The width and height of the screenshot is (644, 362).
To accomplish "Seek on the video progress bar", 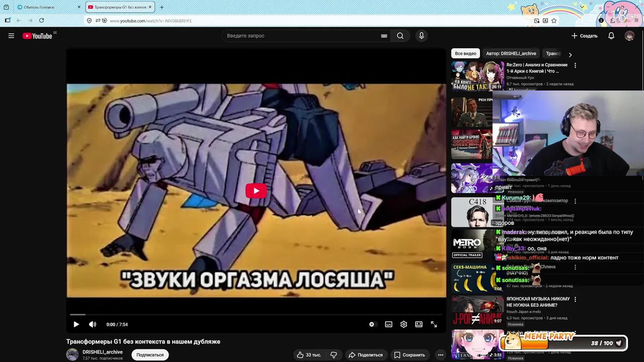I will 256,315.
